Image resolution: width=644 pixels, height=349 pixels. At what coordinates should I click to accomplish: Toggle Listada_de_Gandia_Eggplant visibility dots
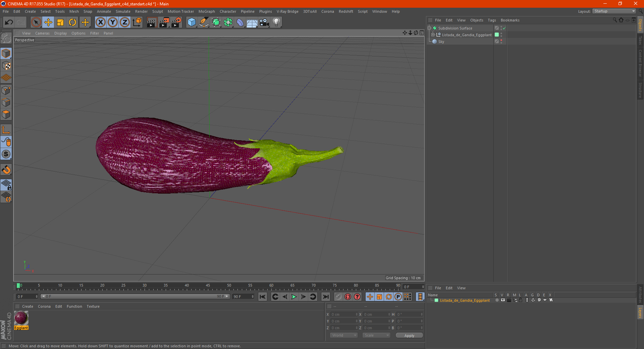(x=501, y=35)
